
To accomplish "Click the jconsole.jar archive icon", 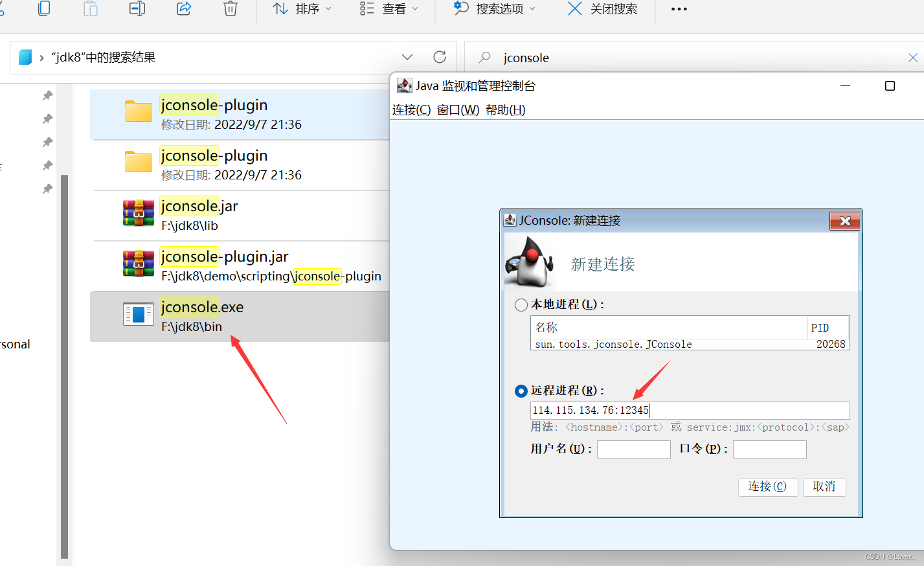I will 138,213.
